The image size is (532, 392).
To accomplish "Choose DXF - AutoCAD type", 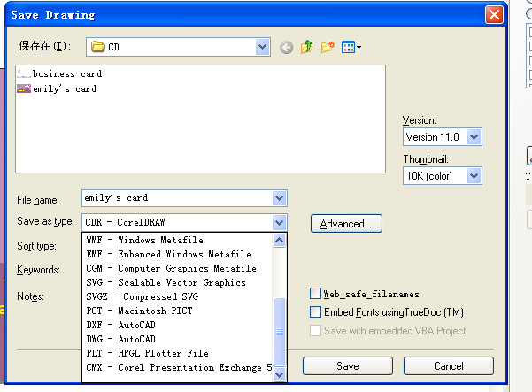I will click(177, 325).
